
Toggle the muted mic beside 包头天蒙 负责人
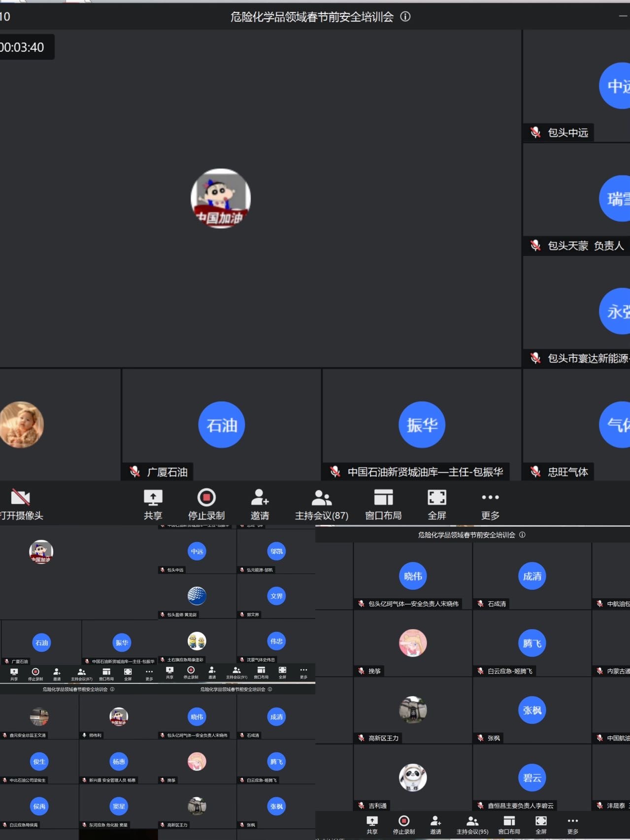(535, 245)
